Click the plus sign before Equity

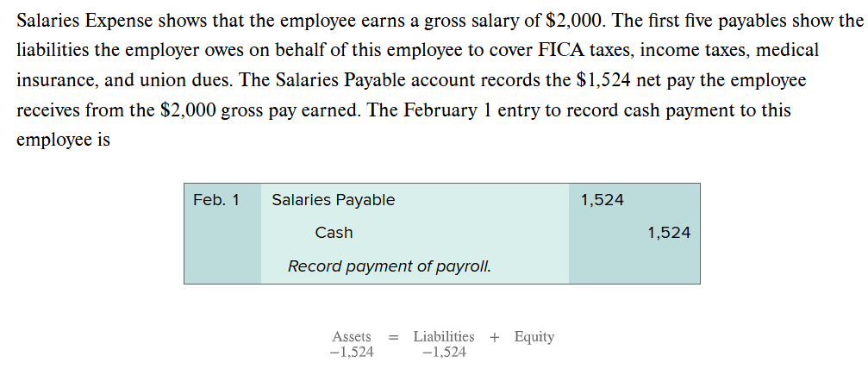click(x=495, y=338)
